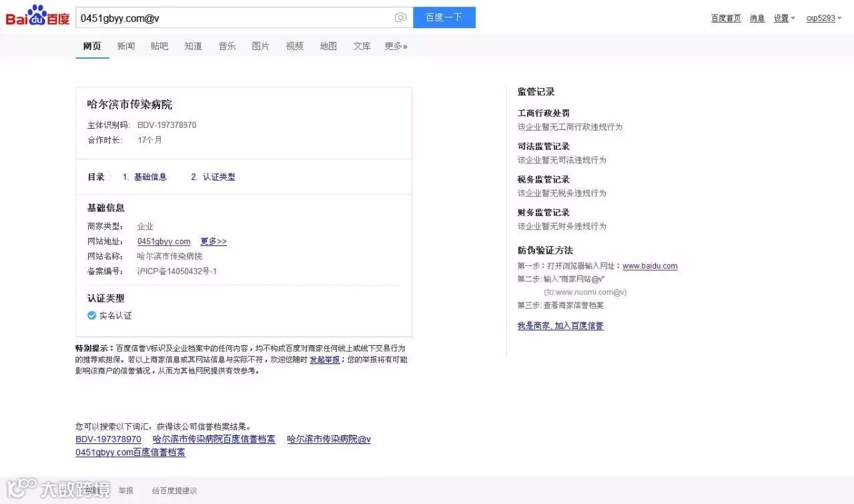Open the www.baidu.com link
Viewport: 854px width, 504px height.
(x=650, y=266)
